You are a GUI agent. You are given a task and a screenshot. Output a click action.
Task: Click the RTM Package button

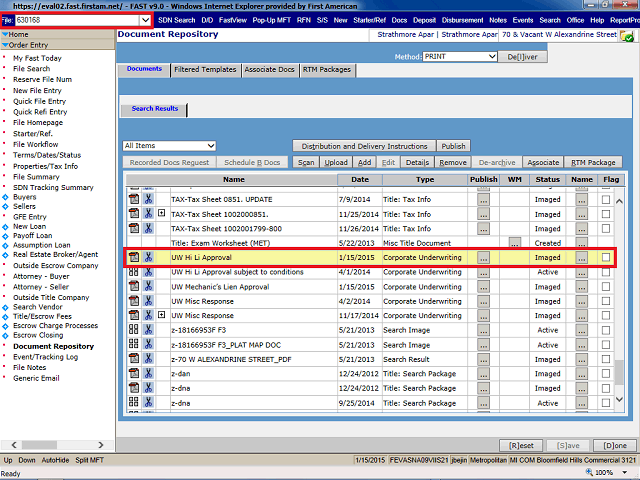point(593,162)
